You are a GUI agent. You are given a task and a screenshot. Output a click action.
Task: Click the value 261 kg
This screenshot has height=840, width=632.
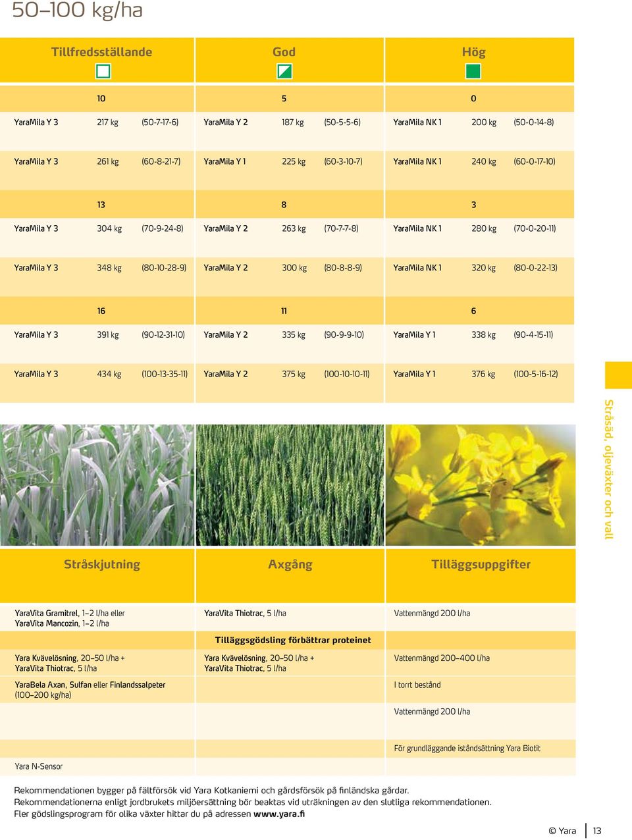tap(108, 161)
